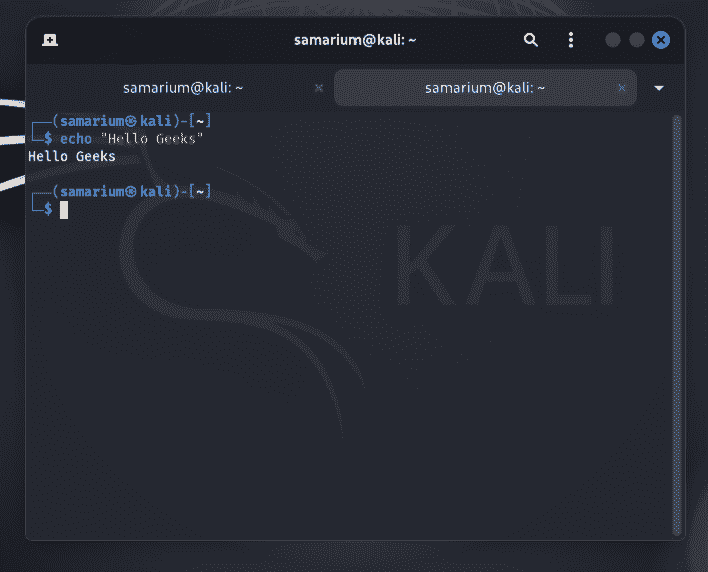Open a new terminal tab with the plus icon

[50, 40]
